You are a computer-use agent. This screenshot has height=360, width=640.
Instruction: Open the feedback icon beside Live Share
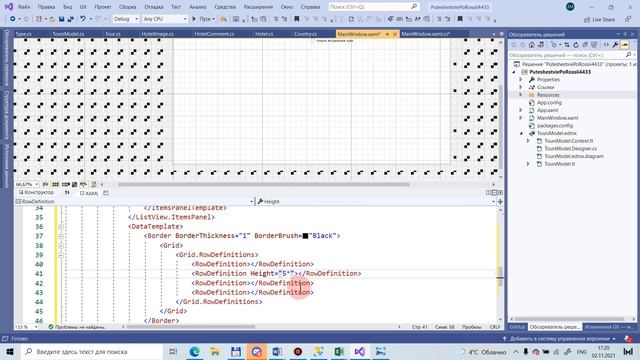pos(629,19)
